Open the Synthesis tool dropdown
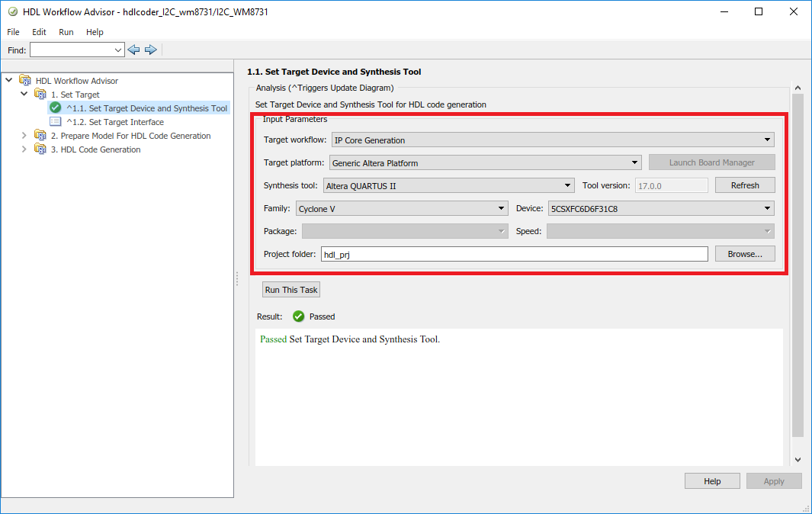812x514 pixels. (449, 185)
